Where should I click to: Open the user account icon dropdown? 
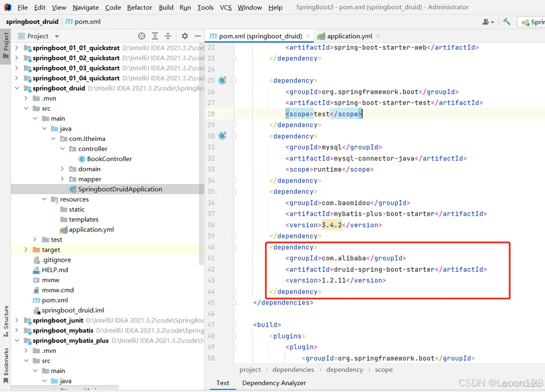tap(488, 22)
